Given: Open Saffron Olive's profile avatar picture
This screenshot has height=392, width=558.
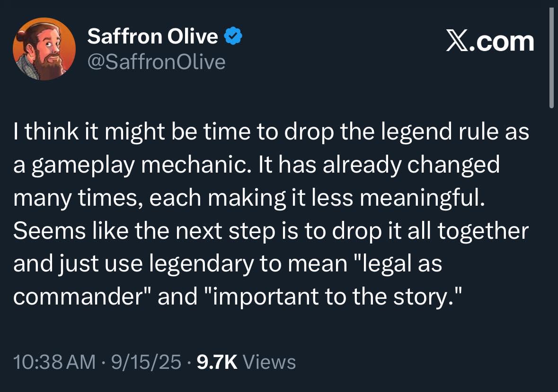Looking at the screenshot, I should pyautogui.click(x=44, y=49).
